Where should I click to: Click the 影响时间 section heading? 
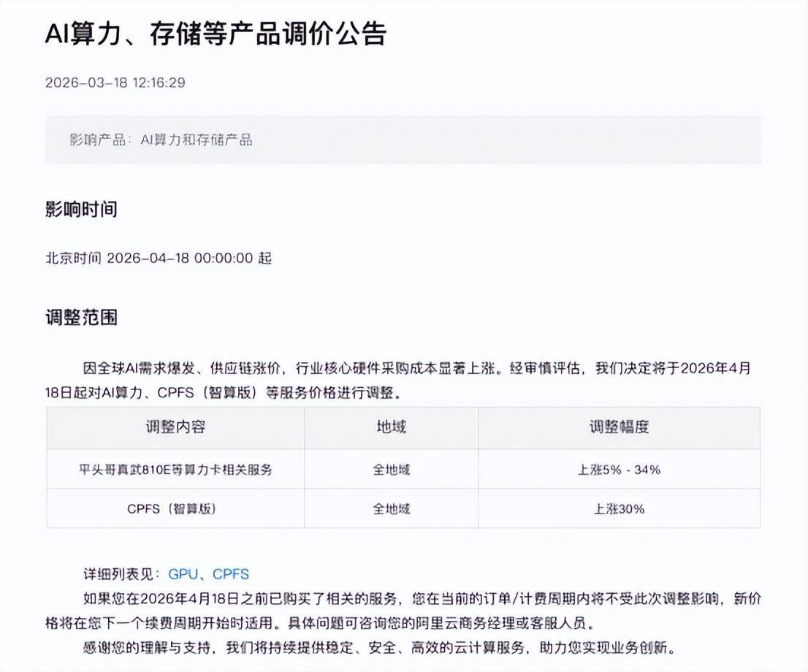point(69,208)
